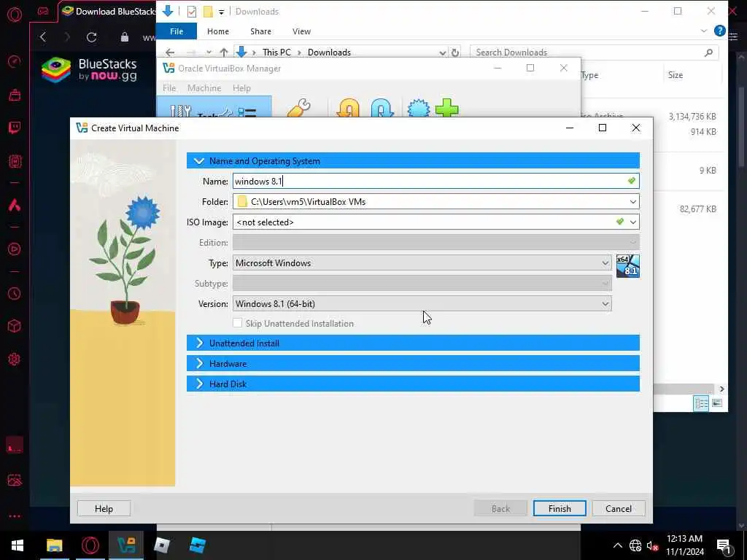This screenshot has height=560, width=747.
Task: Switch Explorer to details view icon
Action: 701,403
